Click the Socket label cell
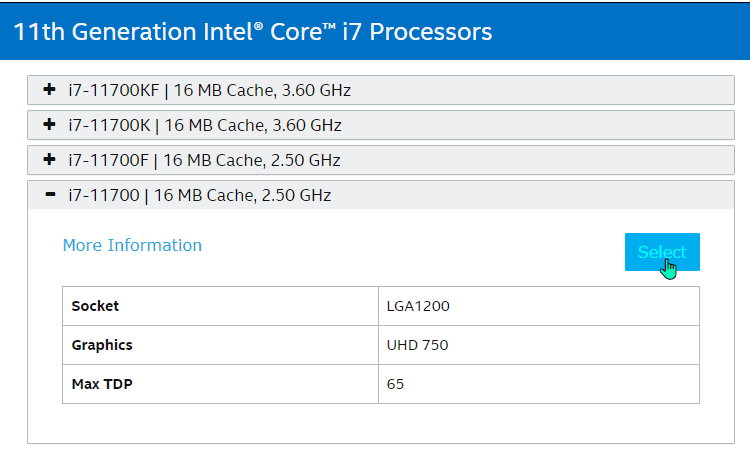Screen dimensions: 750x455 [221, 306]
